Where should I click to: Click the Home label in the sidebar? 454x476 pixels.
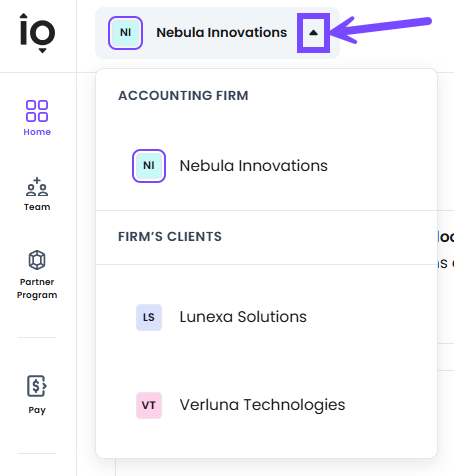[x=37, y=132]
